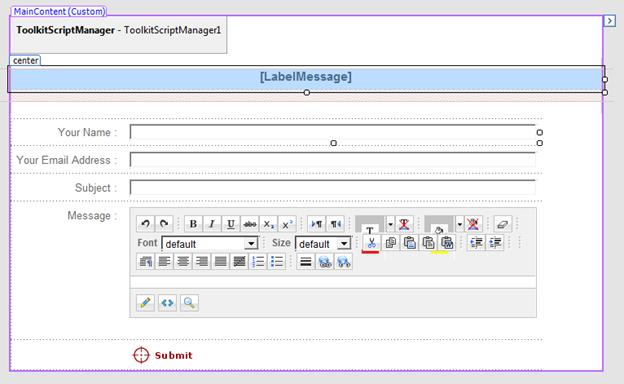Toggle bold formatting

(193, 224)
